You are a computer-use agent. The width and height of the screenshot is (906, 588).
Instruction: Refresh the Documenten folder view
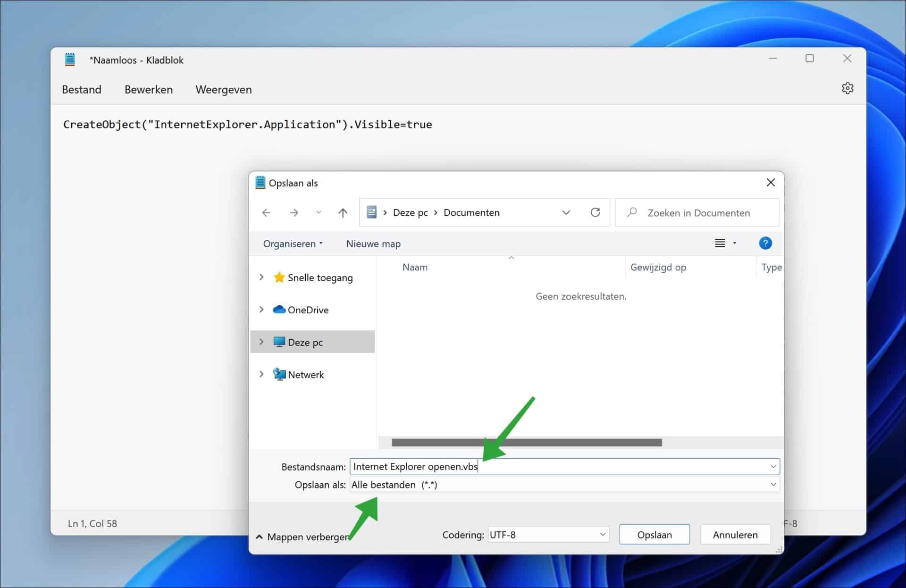pyautogui.click(x=596, y=212)
